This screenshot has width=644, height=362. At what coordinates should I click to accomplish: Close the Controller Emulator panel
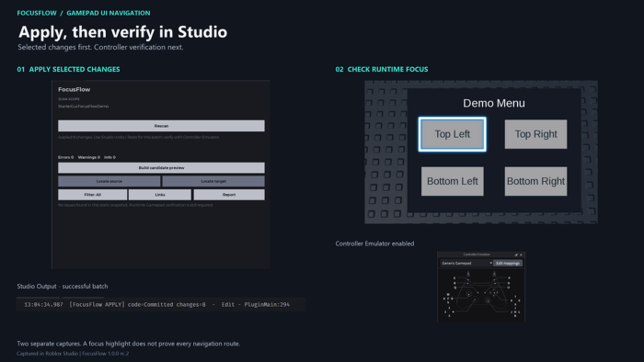(x=522, y=255)
